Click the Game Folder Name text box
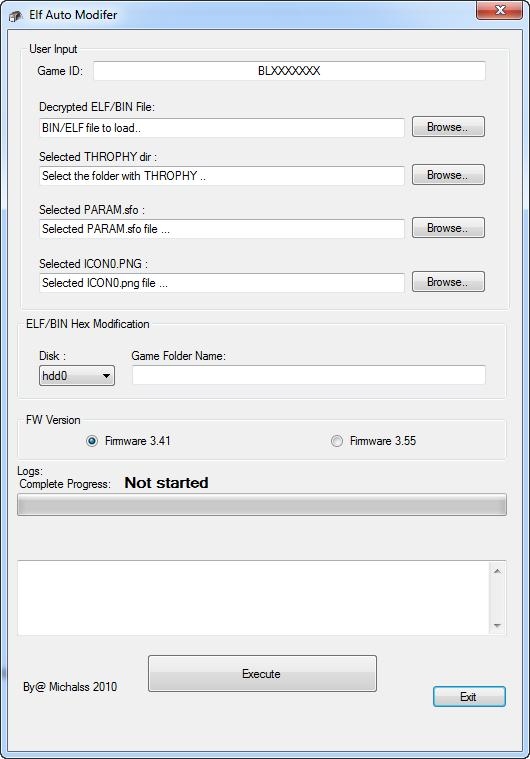 tap(308, 375)
